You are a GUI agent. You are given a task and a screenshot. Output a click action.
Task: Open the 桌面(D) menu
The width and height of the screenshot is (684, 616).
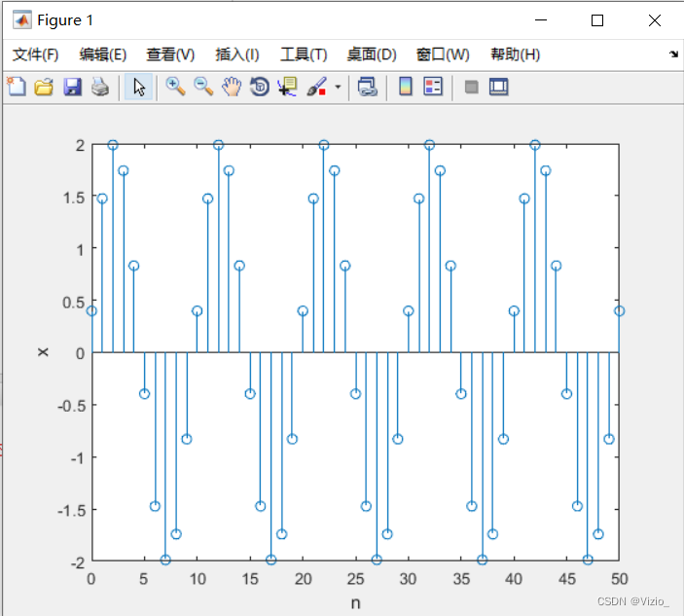coord(372,54)
